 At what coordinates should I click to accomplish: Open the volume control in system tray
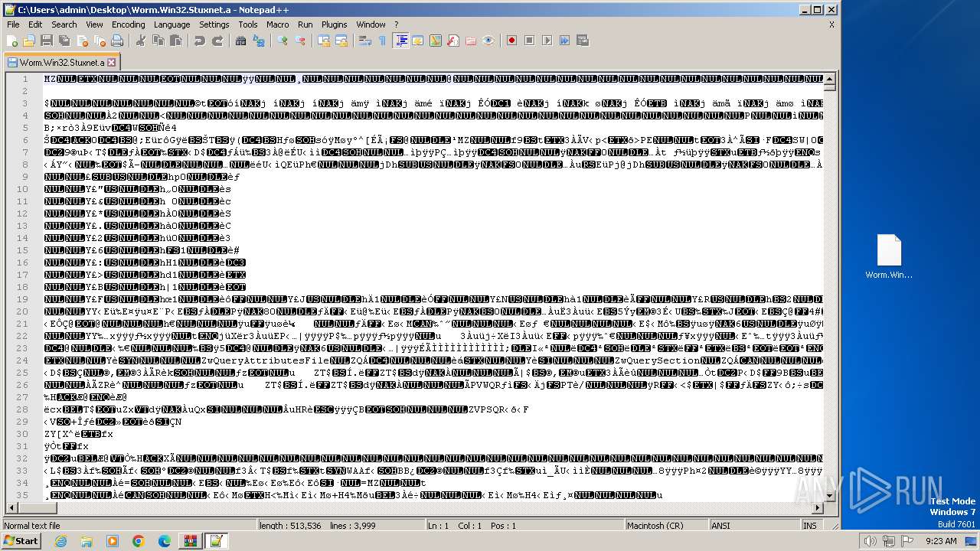point(869,541)
